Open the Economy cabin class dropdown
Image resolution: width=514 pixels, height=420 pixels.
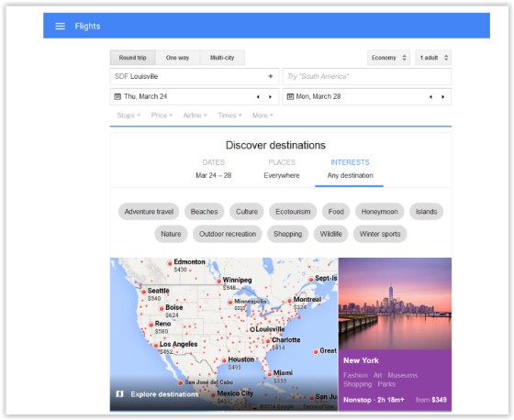coord(388,58)
